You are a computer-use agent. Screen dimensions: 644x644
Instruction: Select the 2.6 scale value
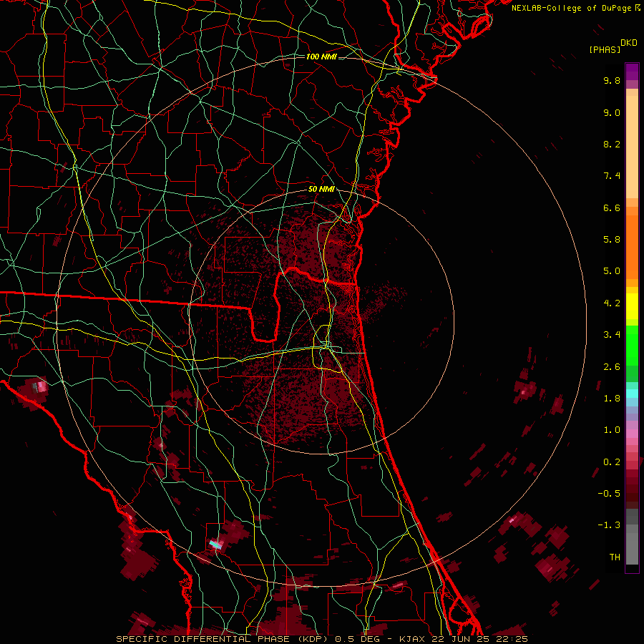(612, 367)
